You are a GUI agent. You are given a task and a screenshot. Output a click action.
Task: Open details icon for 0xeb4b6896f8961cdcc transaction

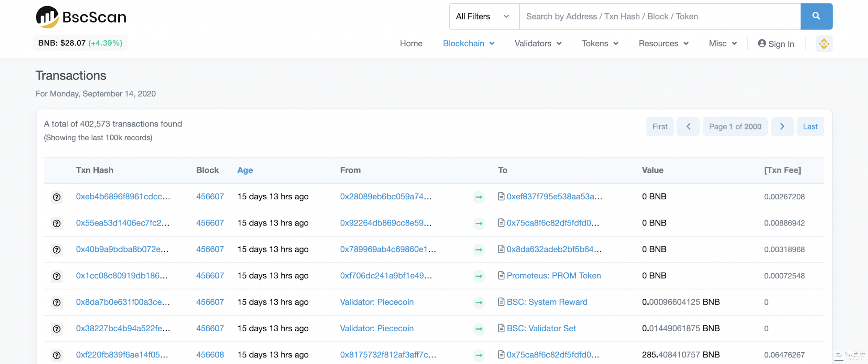[57, 197]
